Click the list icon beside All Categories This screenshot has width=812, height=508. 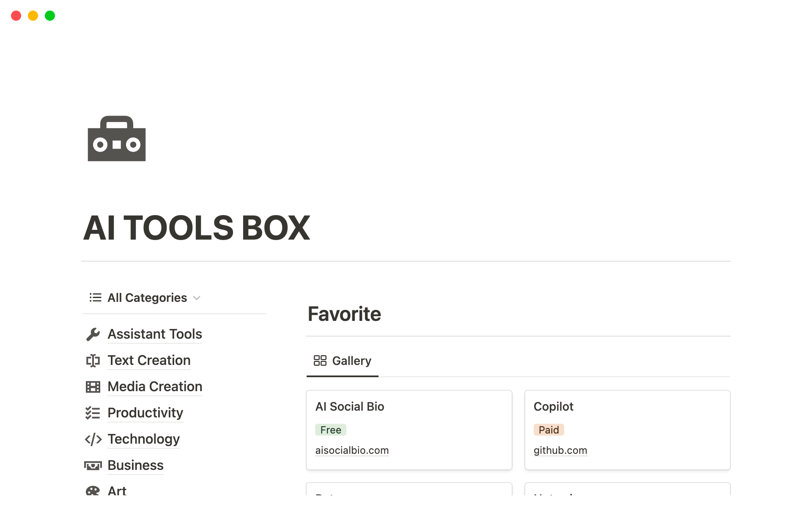point(95,298)
